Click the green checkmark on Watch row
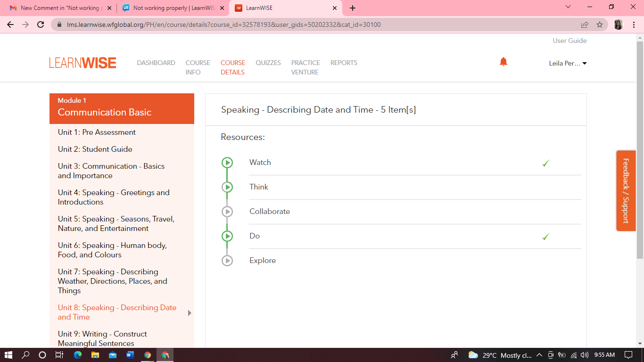This screenshot has width=644, height=362. [x=545, y=163]
